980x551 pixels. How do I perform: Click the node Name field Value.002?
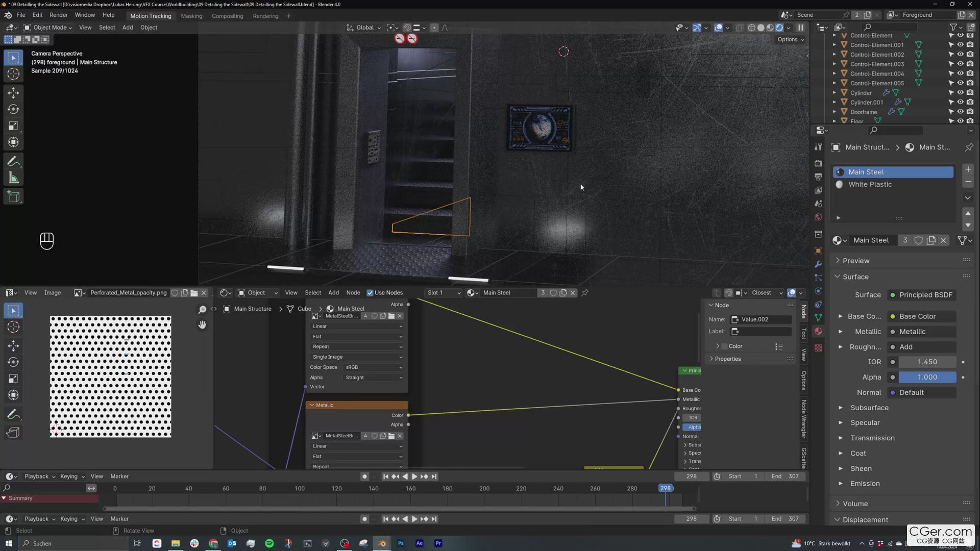click(x=761, y=319)
